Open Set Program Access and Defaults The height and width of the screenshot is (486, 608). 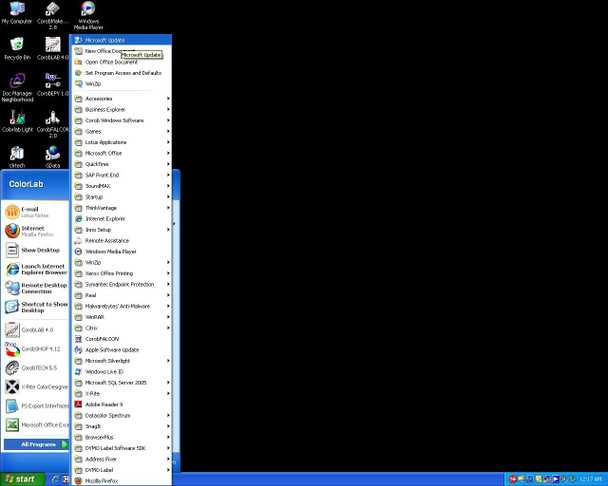121,73
